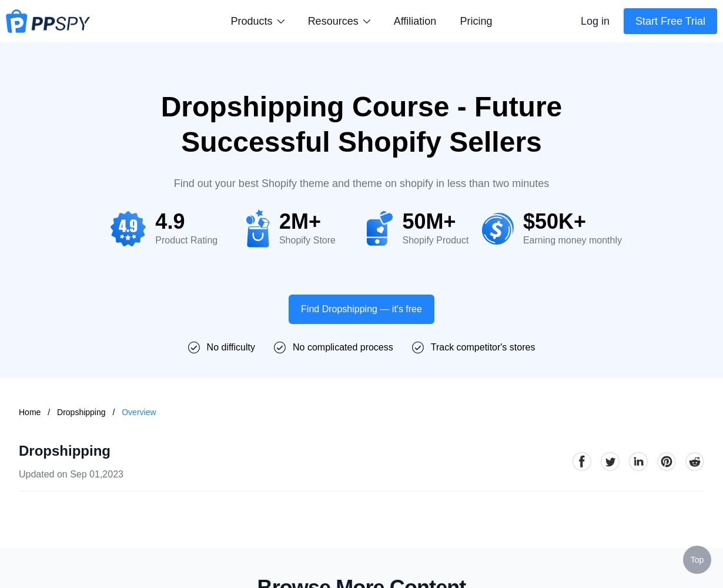Image resolution: width=723 pixels, height=588 pixels.
Task: Click checkmark icon beside Track competitor's stores
Action: tap(418, 348)
